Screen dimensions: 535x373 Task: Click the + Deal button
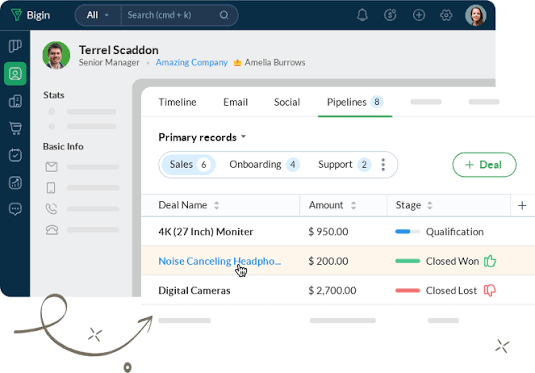484,164
